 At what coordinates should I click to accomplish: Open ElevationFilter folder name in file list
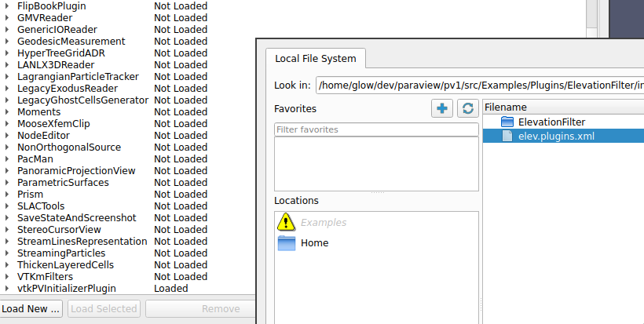pyautogui.click(x=551, y=122)
